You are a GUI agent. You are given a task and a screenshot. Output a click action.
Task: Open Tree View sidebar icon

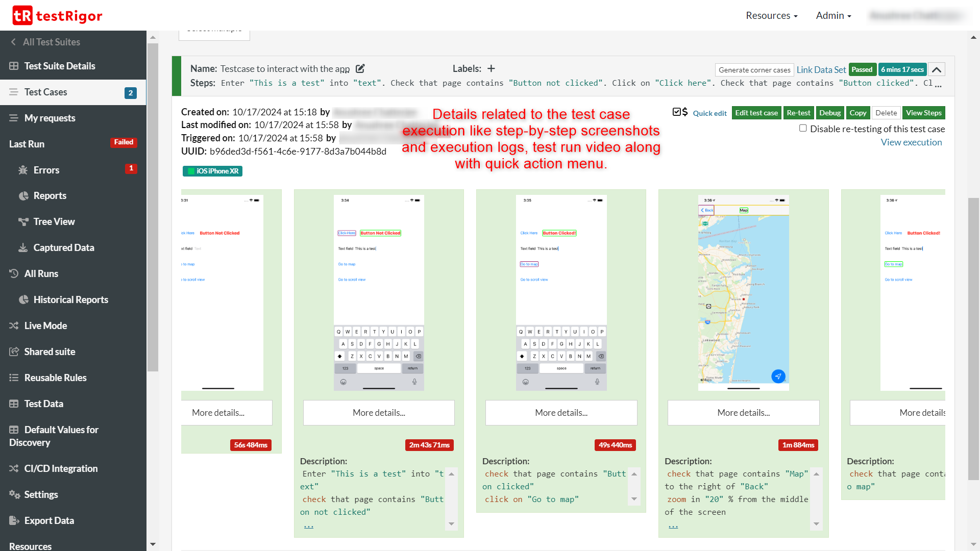click(23, 221)
